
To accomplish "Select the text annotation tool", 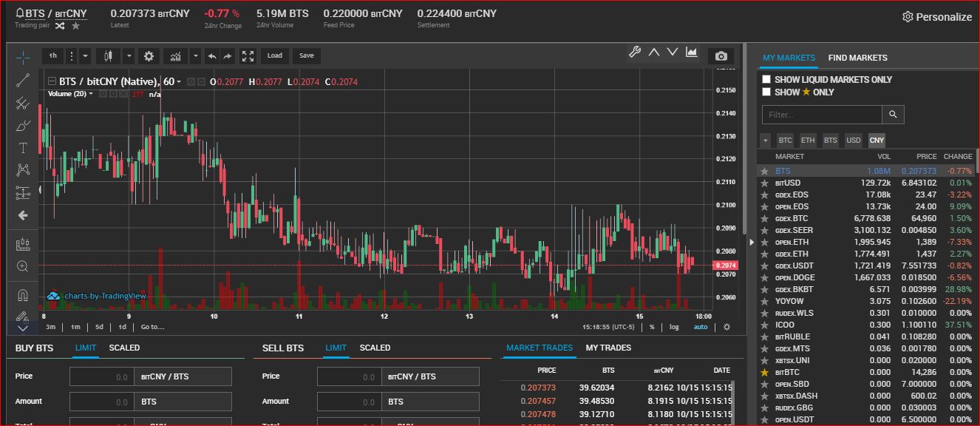I will [x=23, y=148].
